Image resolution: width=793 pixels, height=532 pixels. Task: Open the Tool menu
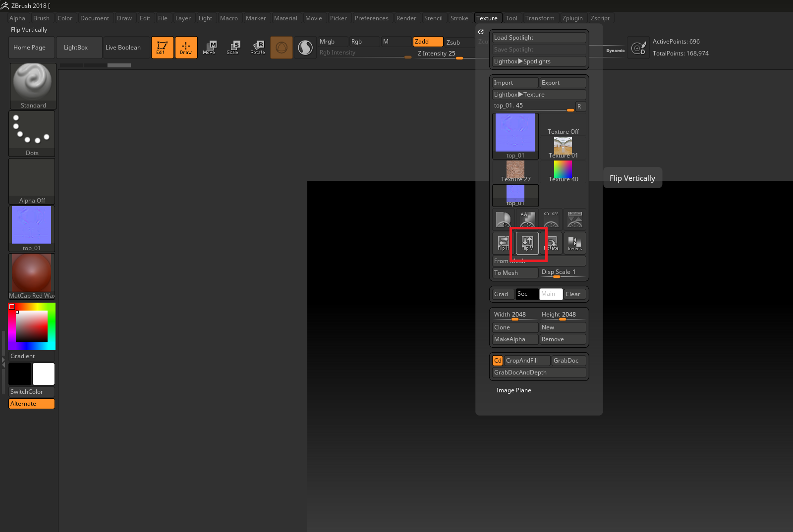511,18
